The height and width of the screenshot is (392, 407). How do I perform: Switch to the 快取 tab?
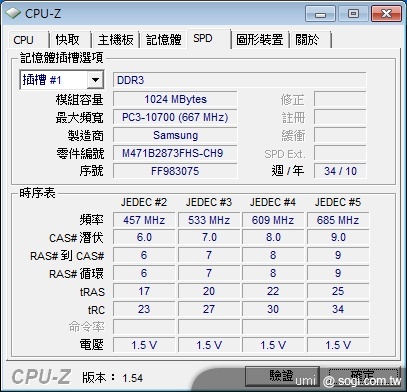point(68,40)
